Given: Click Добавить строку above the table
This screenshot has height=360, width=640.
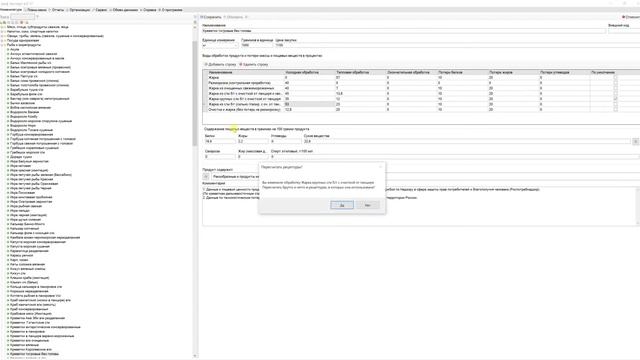Looking at the screenshot, I should point(220,64).
